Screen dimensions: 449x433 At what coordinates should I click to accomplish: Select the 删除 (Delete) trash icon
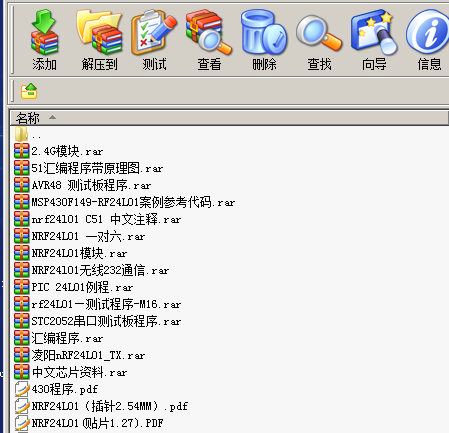pos(264,40)
